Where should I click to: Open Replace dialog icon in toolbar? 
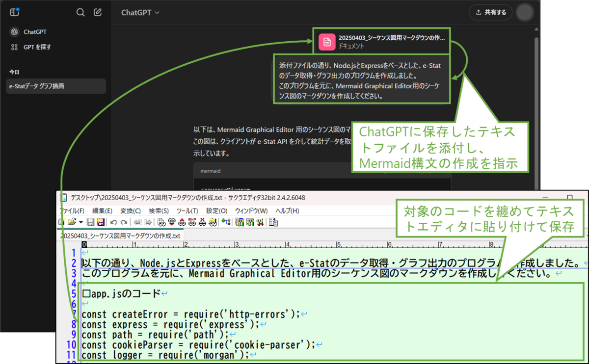coord(192,222)
